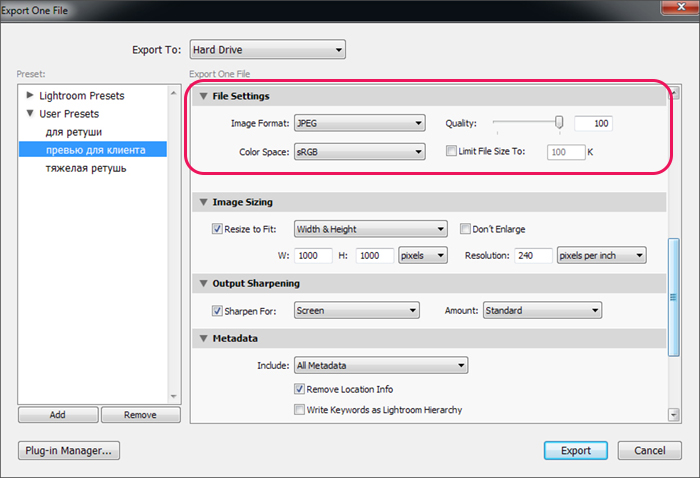700x478 pixels.
Task: Open the Width & Height dropdown
Action: click(371, 229)
